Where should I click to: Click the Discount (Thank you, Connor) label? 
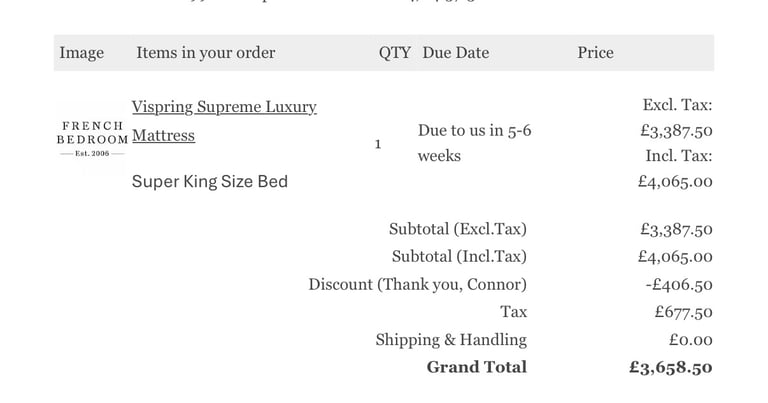[417, 284]
